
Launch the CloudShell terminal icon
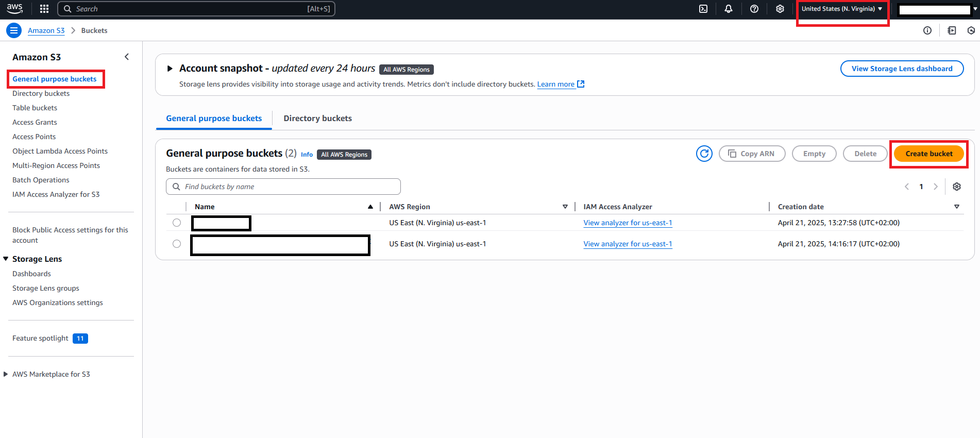point(703,9)
